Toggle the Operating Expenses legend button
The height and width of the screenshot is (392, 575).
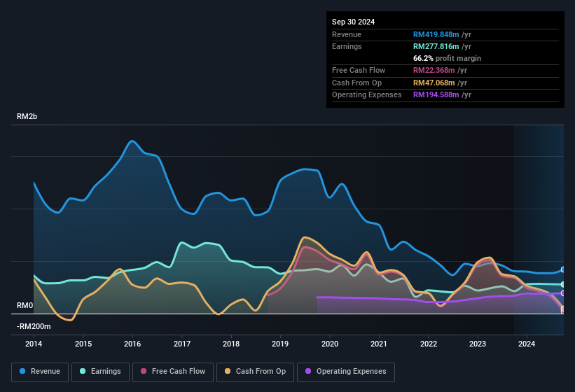point(346,372)
